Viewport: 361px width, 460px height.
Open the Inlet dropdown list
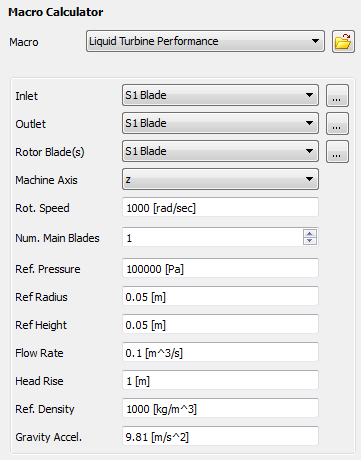(220, 95)
